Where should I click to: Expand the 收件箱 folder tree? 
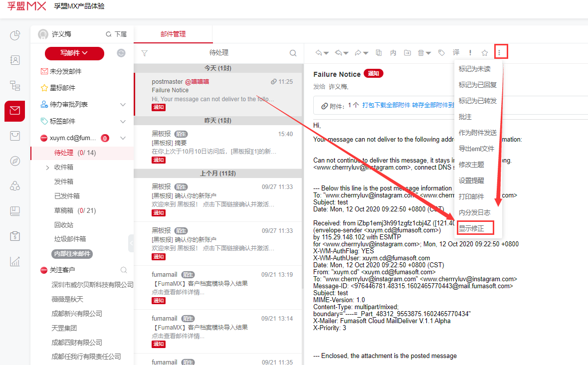pos(48,168)
